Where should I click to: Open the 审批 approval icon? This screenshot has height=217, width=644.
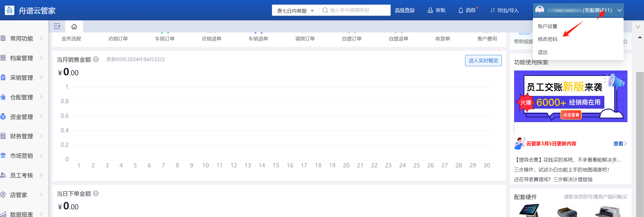[x=430, y=10]
